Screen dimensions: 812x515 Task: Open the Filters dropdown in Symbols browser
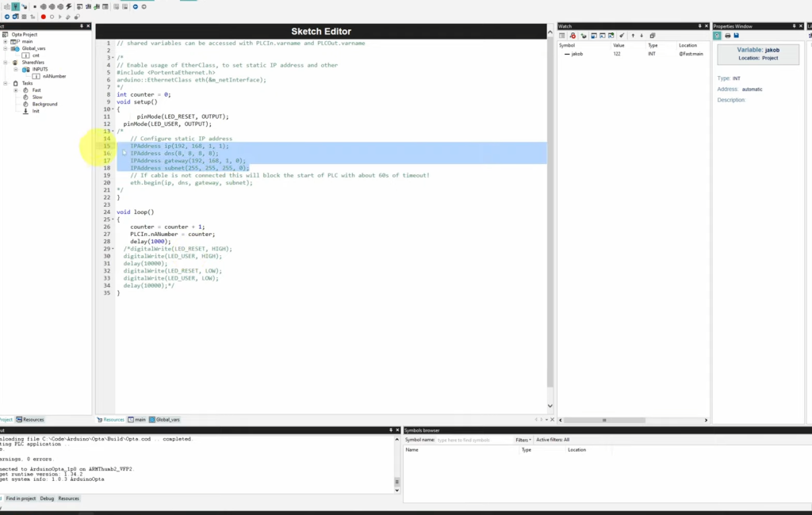[x=523, y=440]
